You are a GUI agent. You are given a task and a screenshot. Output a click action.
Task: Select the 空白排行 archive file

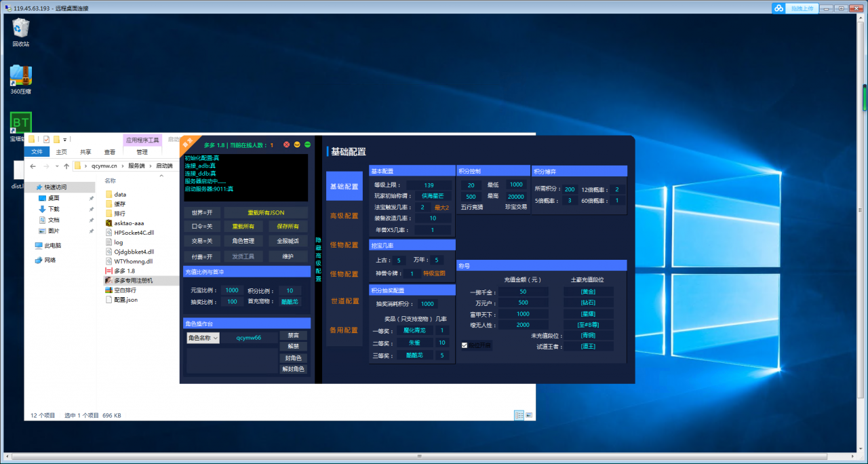(109, 290)
